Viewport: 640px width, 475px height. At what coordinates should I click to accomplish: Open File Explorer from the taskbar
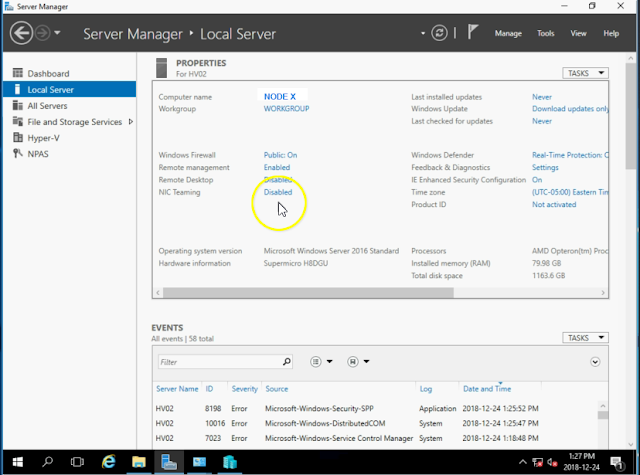tap(139, 462)
